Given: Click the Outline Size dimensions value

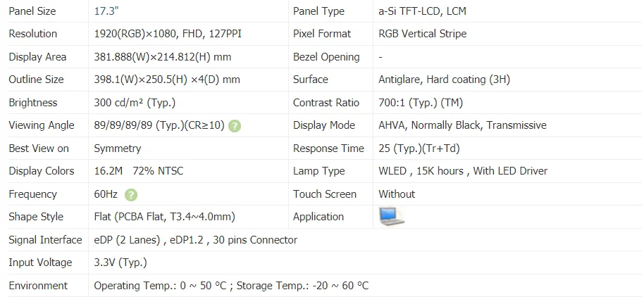Looking at the screenshot, I should (167, 80).
